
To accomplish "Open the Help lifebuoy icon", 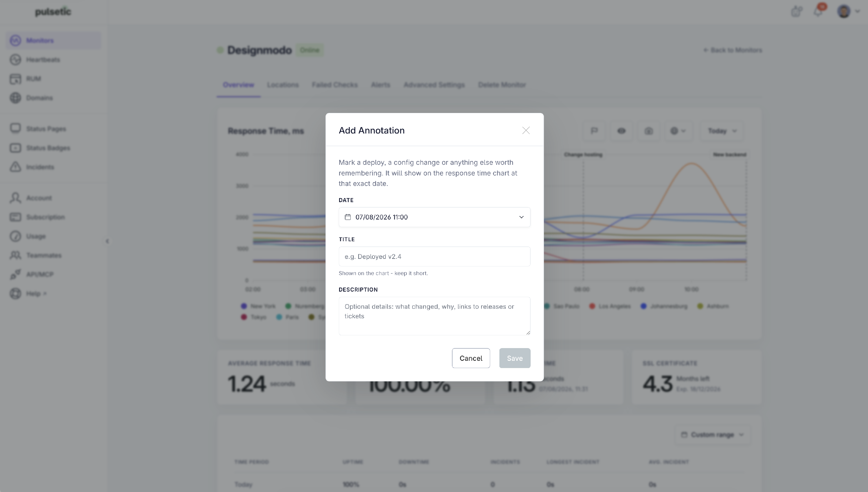I will [x=15, y=293].
